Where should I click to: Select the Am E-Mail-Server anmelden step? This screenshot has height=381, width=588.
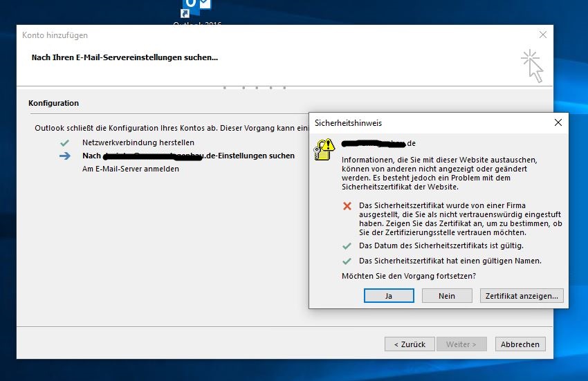pyautogui.click(x=131, y=169)
